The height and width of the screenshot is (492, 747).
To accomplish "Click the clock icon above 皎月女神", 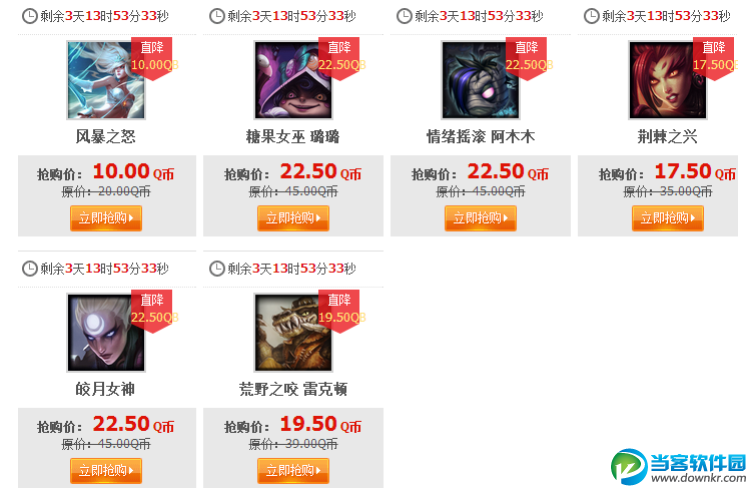I will tap(30, 269).
